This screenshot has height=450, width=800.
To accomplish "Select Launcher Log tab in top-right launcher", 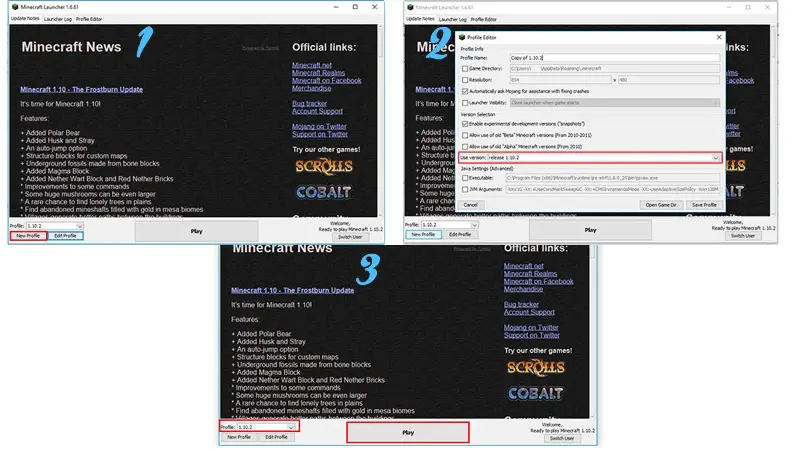I will point(453,19).
